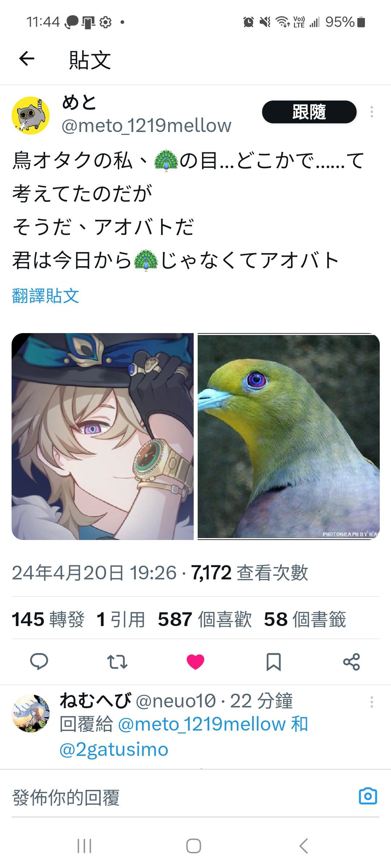Unlike the post via pink heart
The width and height of the screenshot is (391, 868).
(195, 662)
